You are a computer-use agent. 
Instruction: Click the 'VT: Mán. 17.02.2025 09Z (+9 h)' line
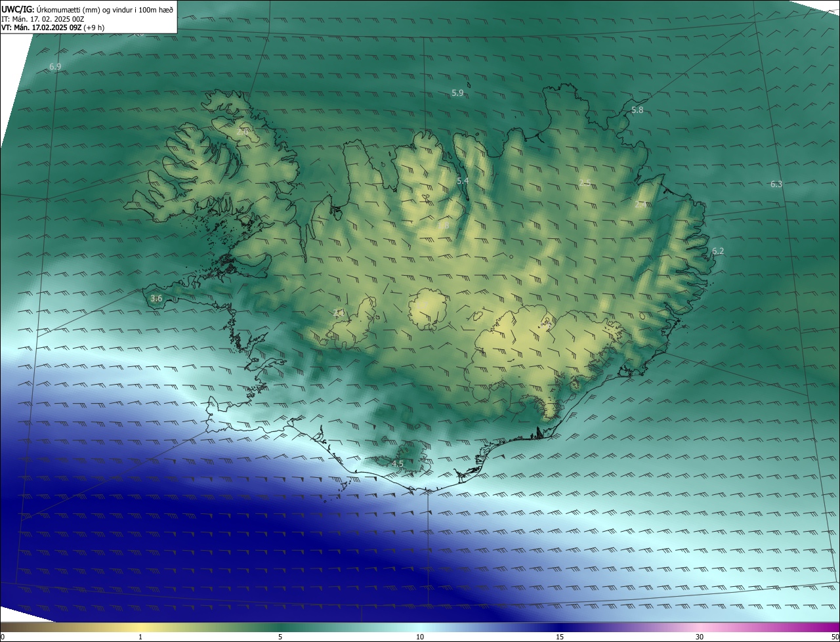[53, 28]
